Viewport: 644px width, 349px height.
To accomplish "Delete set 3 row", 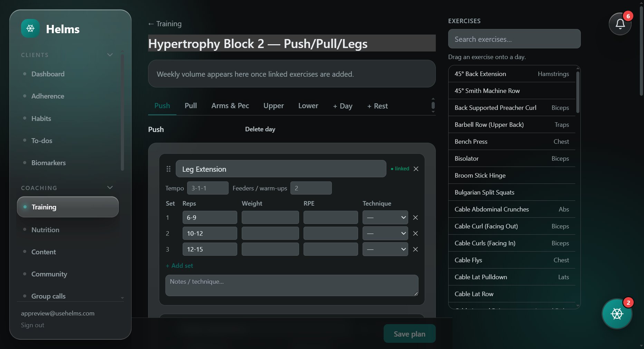I will click(415, 249).
